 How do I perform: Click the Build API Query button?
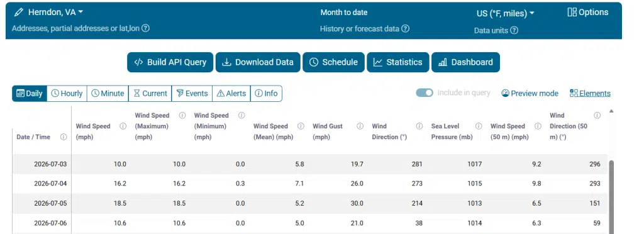[x=170, y=62]
